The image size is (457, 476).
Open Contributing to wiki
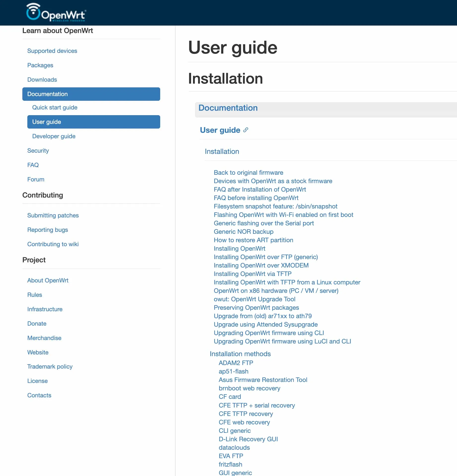click(x=53, y=244)
